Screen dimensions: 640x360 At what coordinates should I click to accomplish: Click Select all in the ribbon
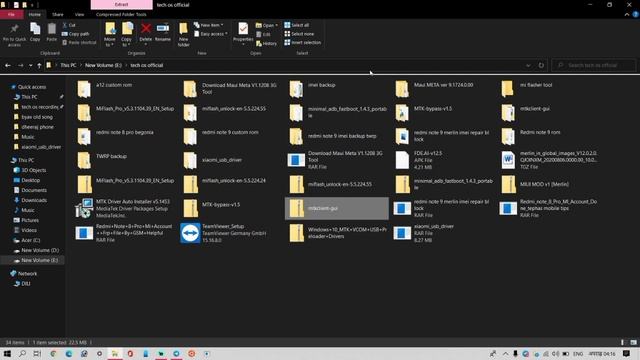click(x=297, y=25)
